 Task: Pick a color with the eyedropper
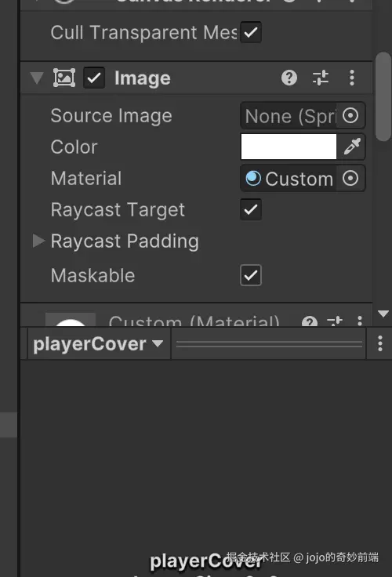352,147
